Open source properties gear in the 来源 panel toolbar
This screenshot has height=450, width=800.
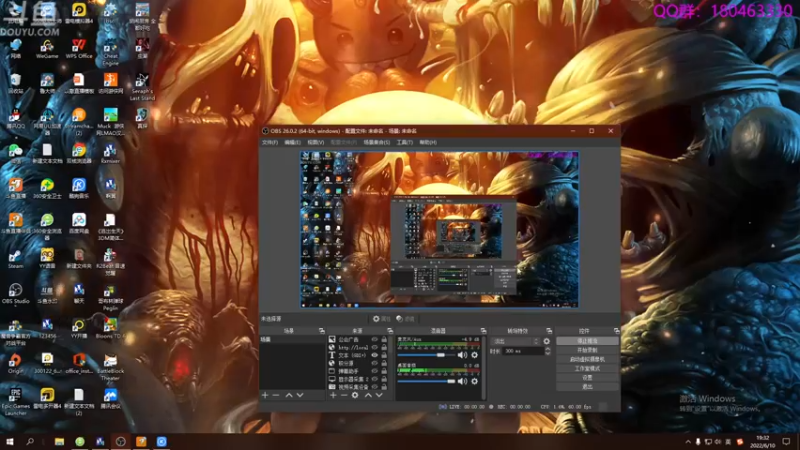355,395
